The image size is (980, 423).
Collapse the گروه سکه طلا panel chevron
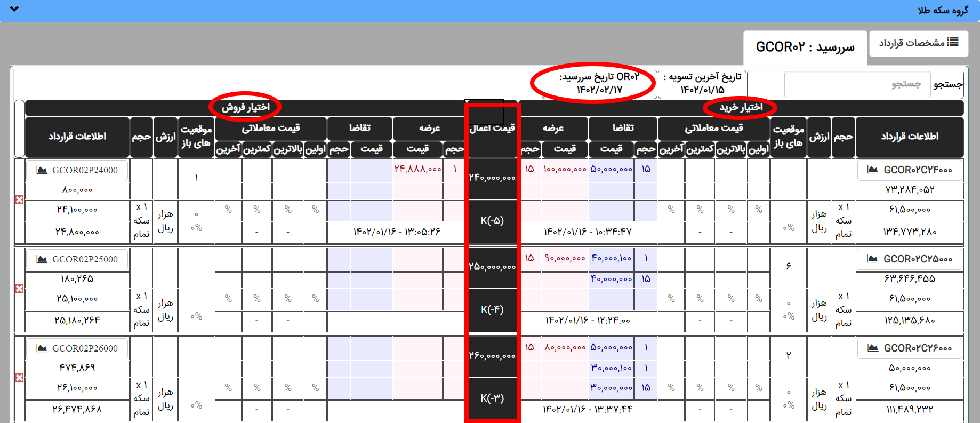[x=14, y=9]
